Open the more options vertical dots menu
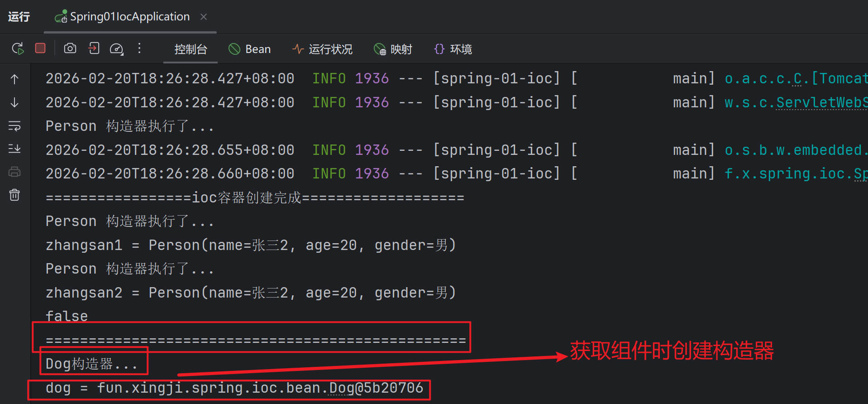Screen dimensions: 868x404 [139, 48]
